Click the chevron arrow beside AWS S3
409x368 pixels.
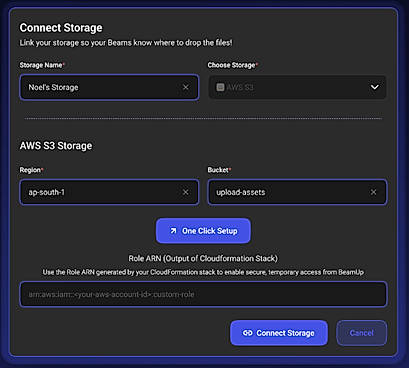click(375, 87)
